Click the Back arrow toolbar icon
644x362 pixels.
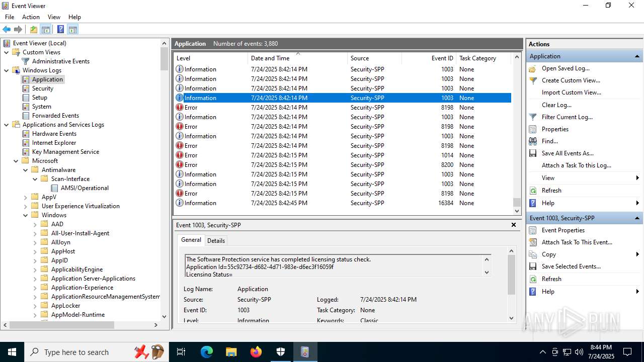(7, 29)
